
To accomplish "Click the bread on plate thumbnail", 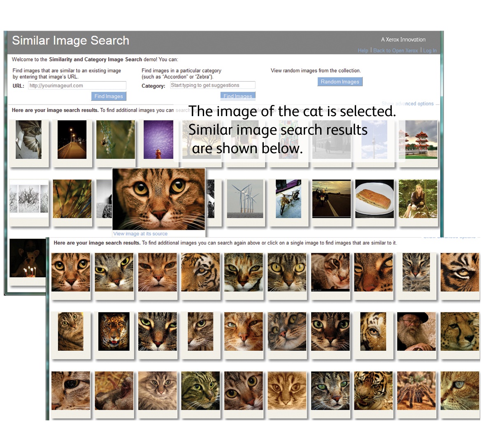I will tap(374, 198).
